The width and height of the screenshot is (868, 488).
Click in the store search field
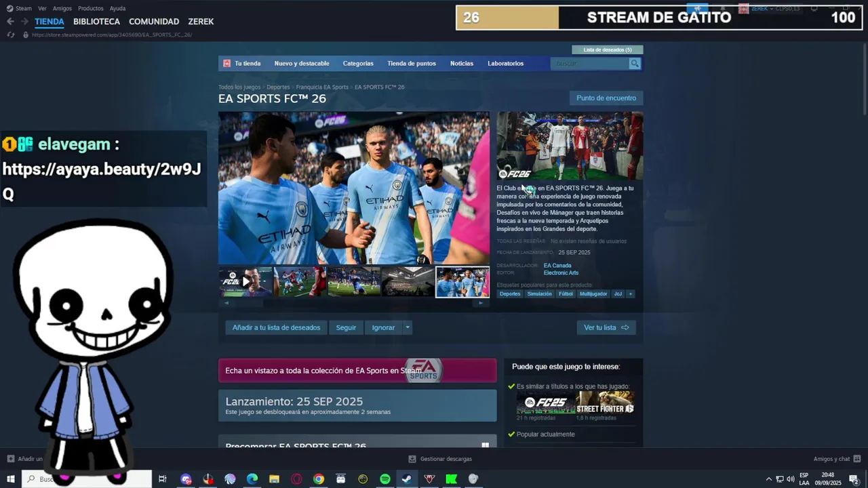point(590,64)
